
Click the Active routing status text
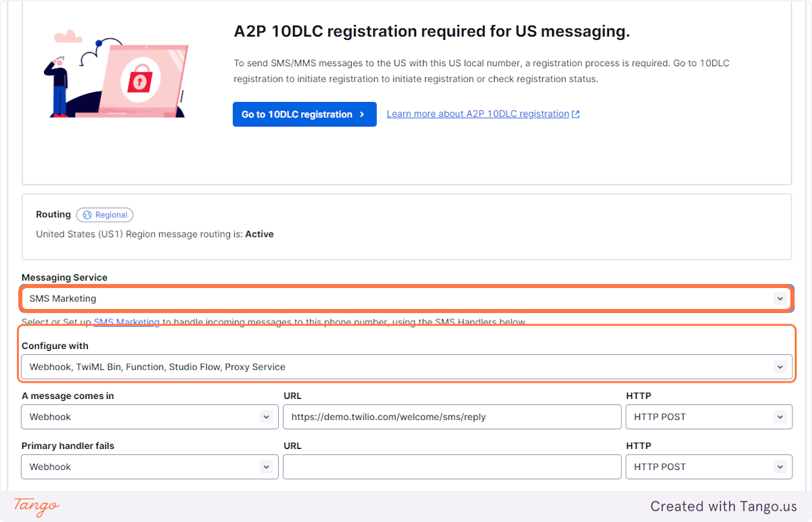(x=259, y=234)
